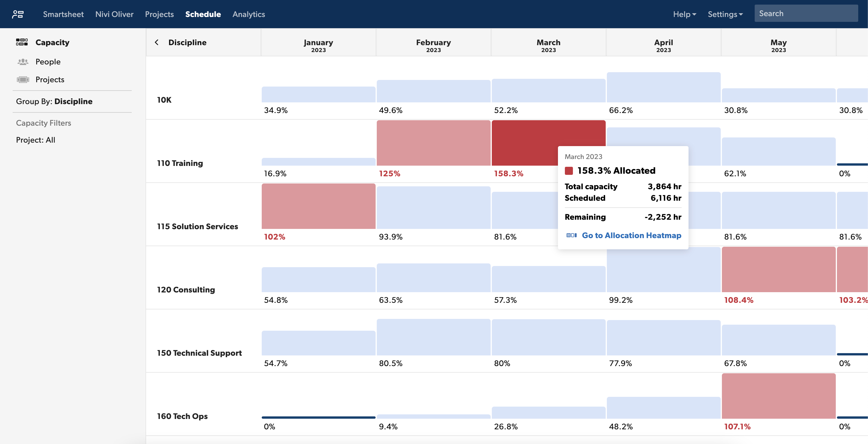Click the Resource Management logo icon
This screenshot has width=868, height=444.
[18, 14]
